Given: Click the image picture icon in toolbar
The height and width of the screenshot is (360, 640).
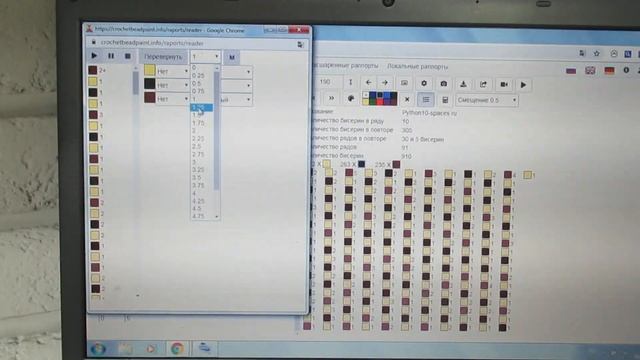Looking at the screenshot, I should click(404, 83).
